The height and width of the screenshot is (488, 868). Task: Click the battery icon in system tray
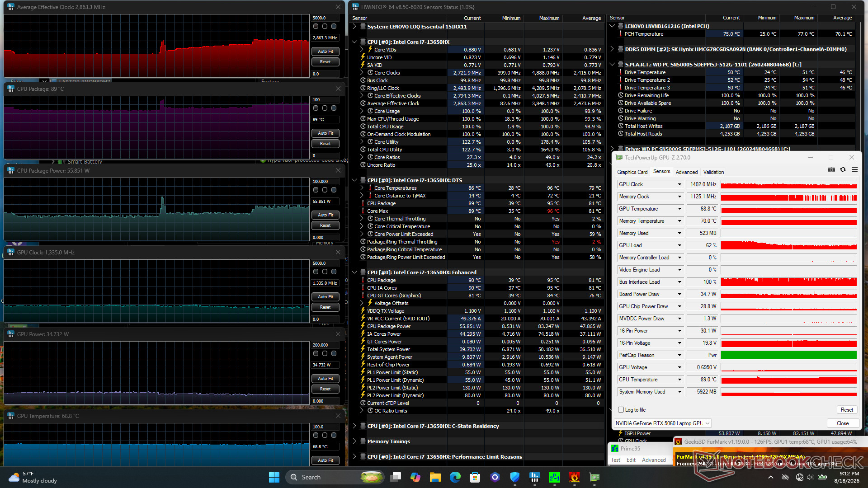click(822, 477)
